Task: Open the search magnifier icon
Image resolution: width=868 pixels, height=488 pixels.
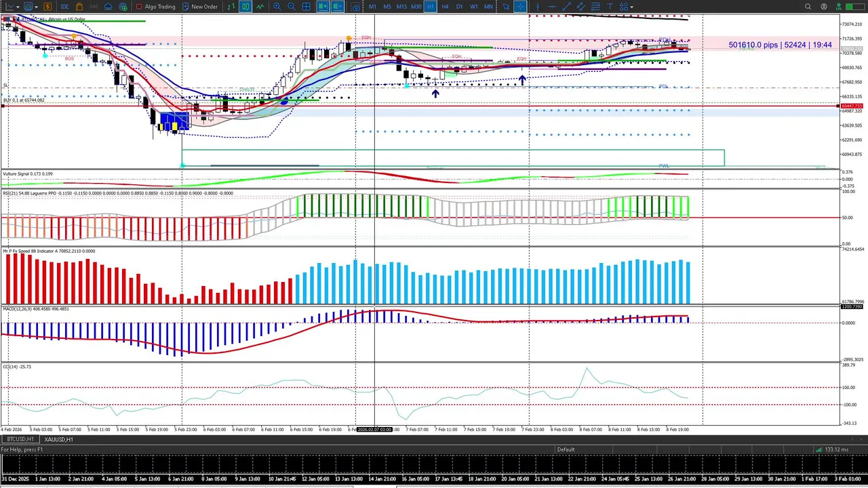Action: click(808, 7)
